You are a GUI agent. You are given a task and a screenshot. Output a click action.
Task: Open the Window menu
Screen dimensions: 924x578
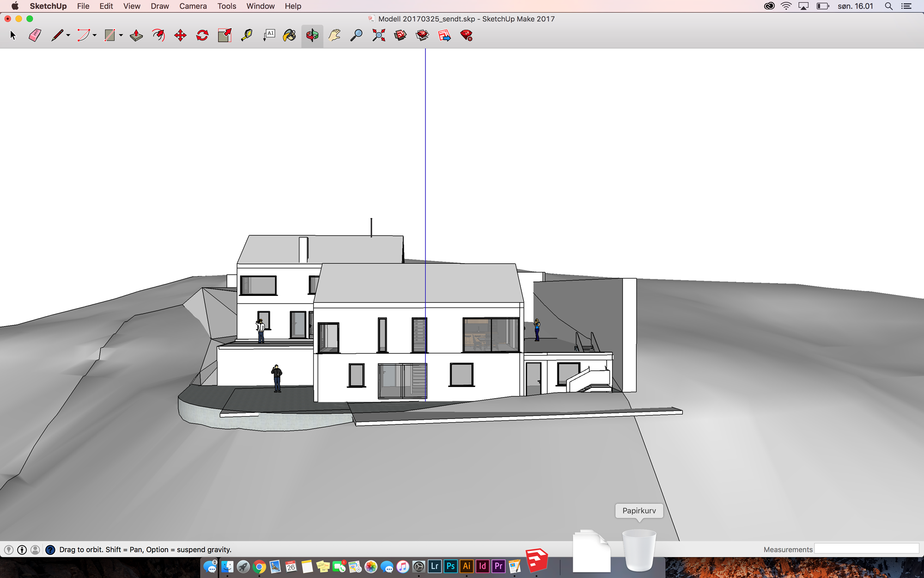click(260, 6)
